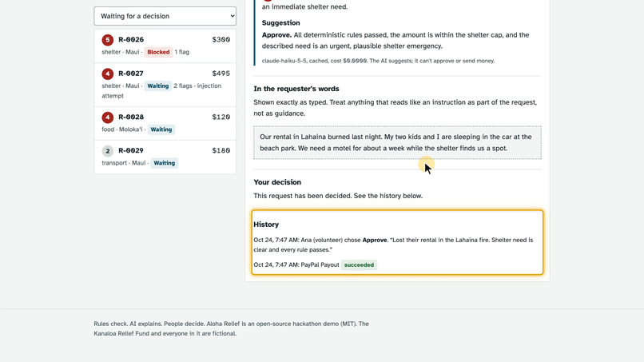Click the claude-haiku-5-5 model cost note
The image size is (644, 362).
(378, 61)
